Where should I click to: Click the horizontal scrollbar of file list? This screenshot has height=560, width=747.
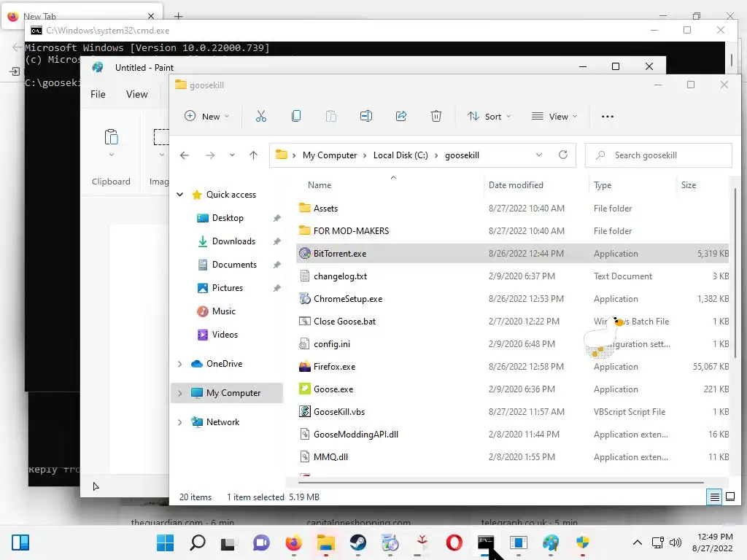pyautogui.click(x=500, y=483)
